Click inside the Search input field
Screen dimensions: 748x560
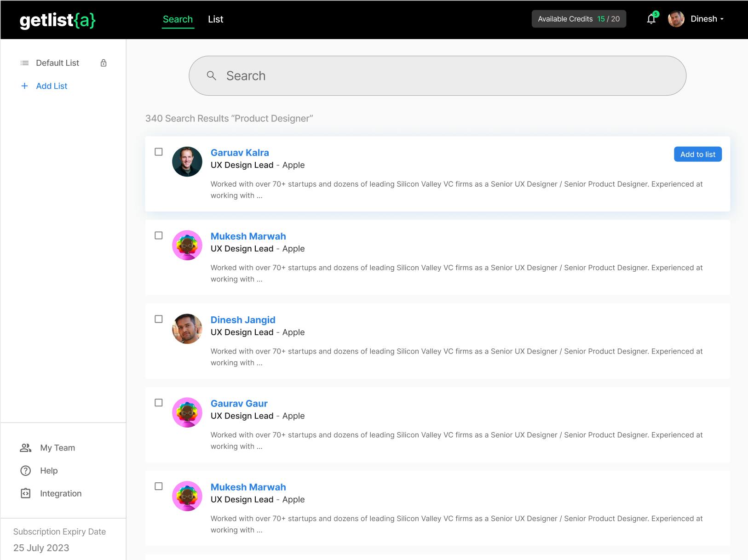[x=437, y=76]
